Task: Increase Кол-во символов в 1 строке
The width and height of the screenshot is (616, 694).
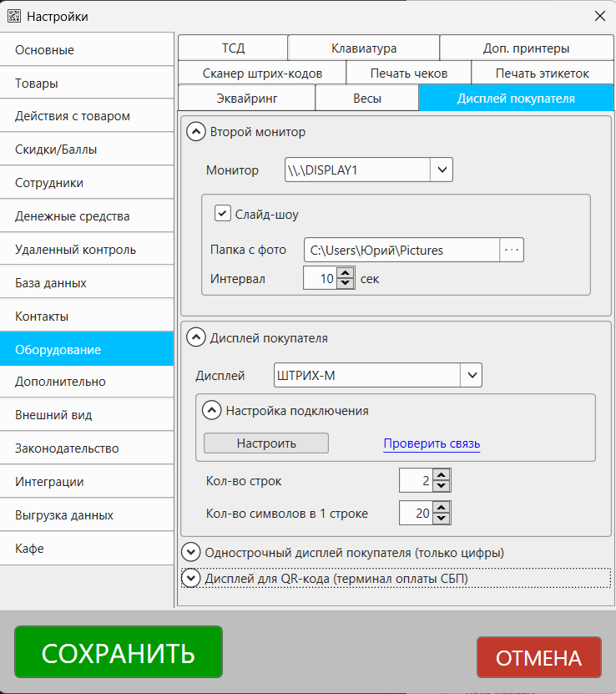Action: click(x=442, y=507)
